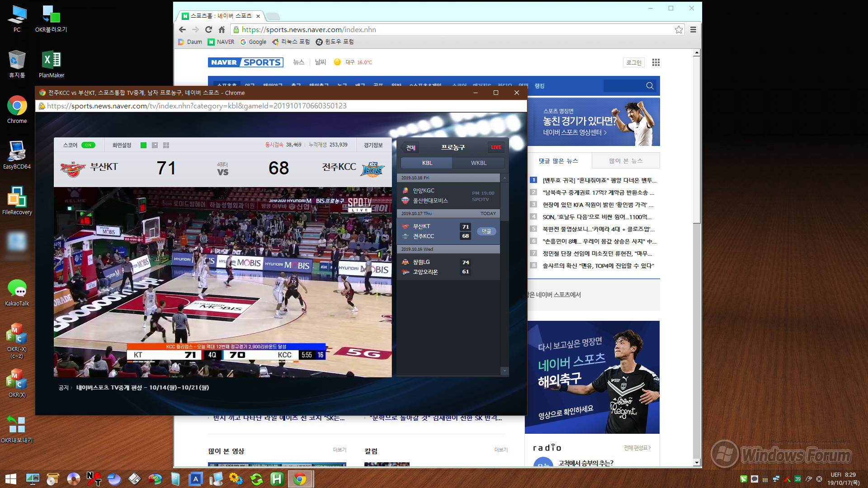The height and width of the screenshot is (488, 868).
Task: Switch to 댓글 많은 뉴스 tab
Action: (x=558, y=161)
